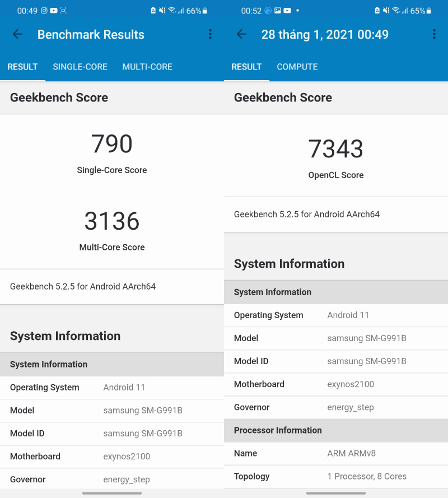Viewport: 448px width, 498px height.
Task: Switch to MULTI-CORE tab
Action: point(147,67)
